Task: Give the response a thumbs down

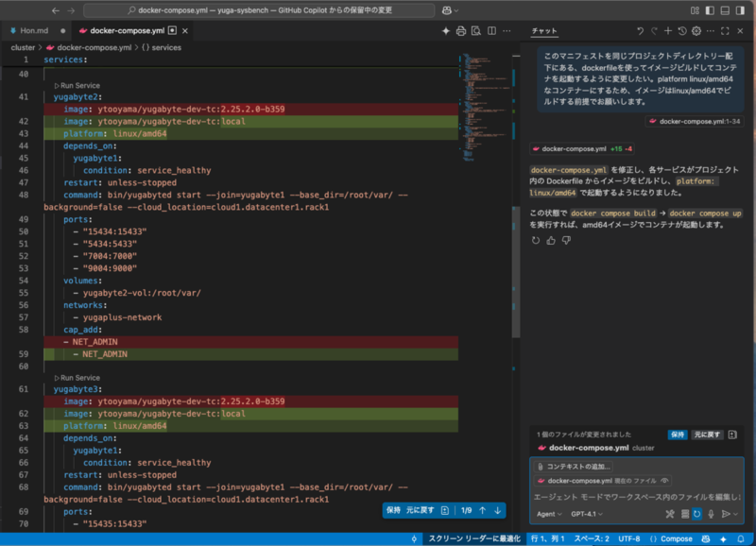Action: [x=566, y=240]
